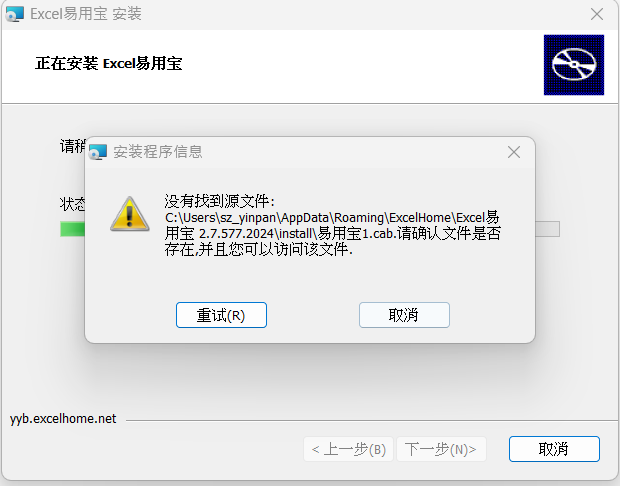Click the 安装程序信息 dialog title icon
This screenshot has height=486, width=620.
tap(98, 152)
